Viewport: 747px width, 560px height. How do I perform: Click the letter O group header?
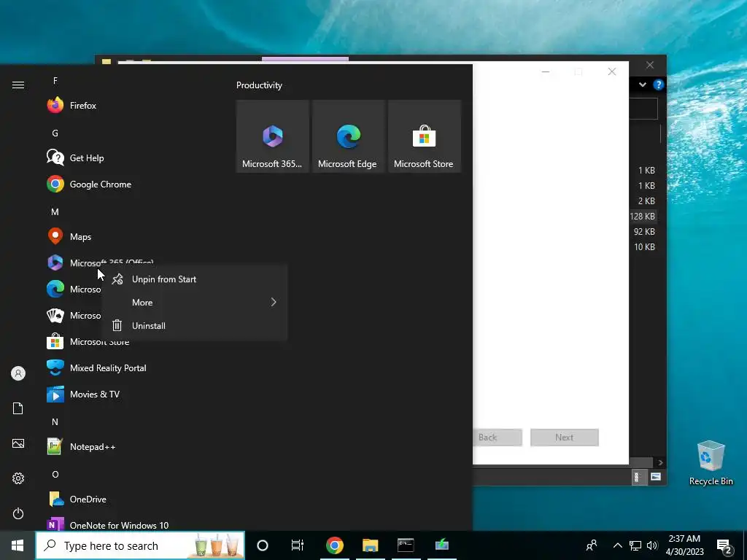(x=55, y=474)
